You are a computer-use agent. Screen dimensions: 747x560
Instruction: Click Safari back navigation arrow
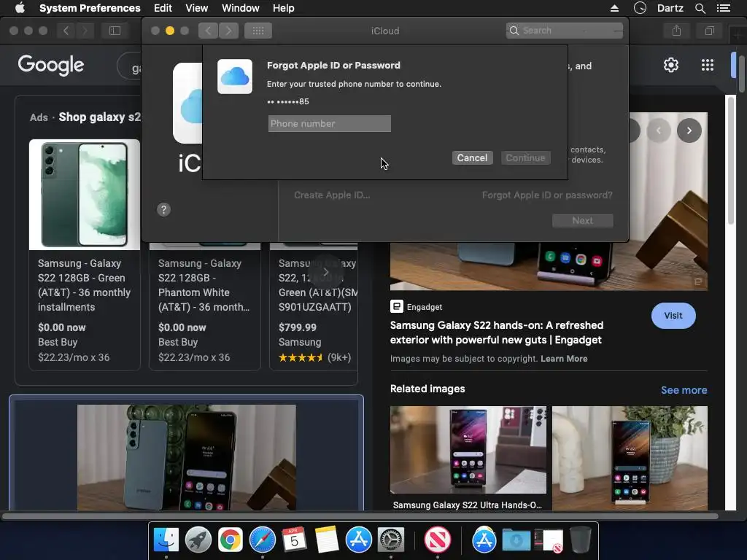(x=66, y=31)
